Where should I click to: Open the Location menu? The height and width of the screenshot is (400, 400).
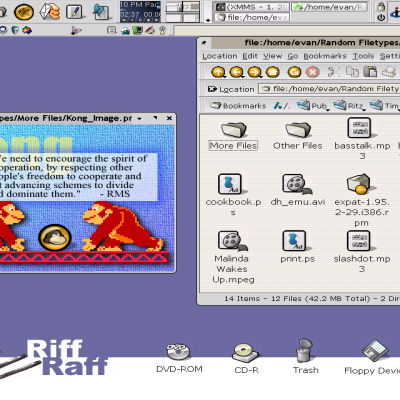pyautogui.click(x=220, y=56)
